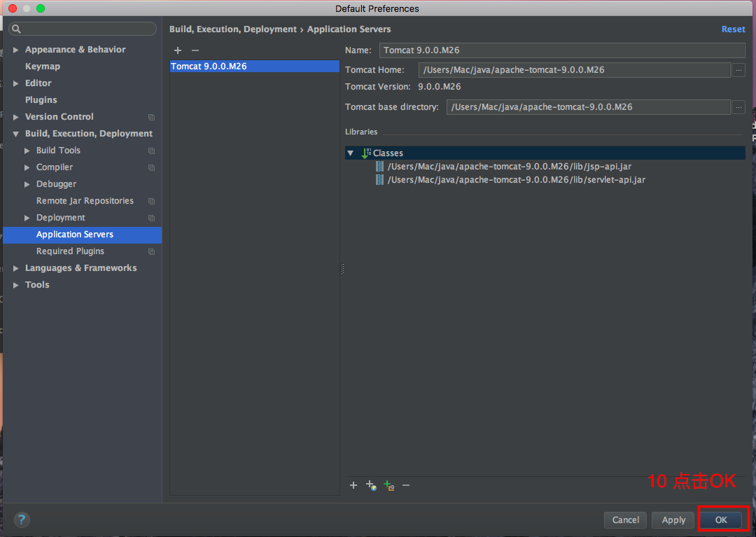Collapse the Classes library node
Screen dimensions: 756x537
coord(351,153)
